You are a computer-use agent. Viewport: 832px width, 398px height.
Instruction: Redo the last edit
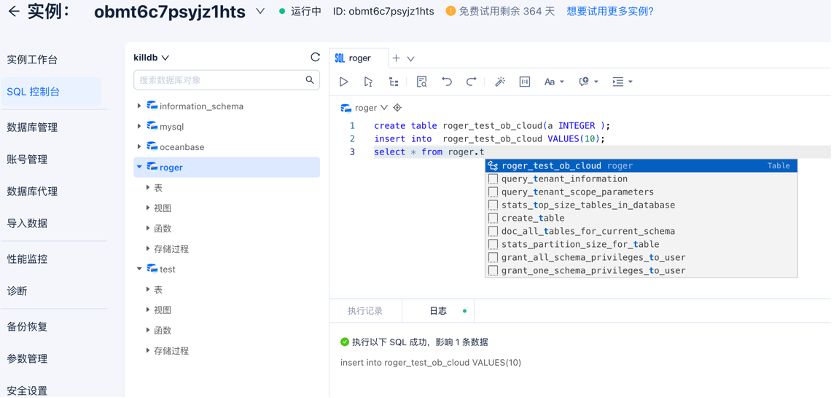[471, 82]
